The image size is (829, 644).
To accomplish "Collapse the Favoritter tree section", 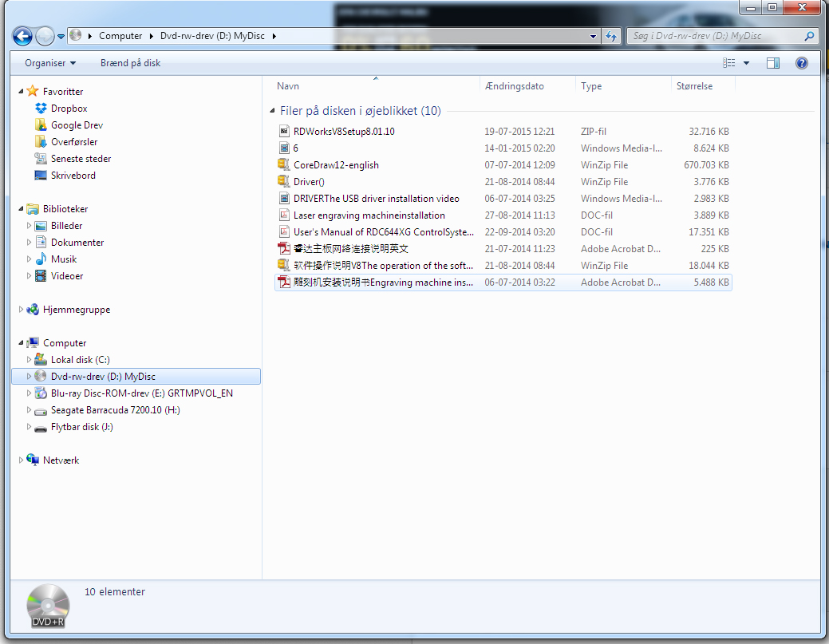I will coord(22,92).
